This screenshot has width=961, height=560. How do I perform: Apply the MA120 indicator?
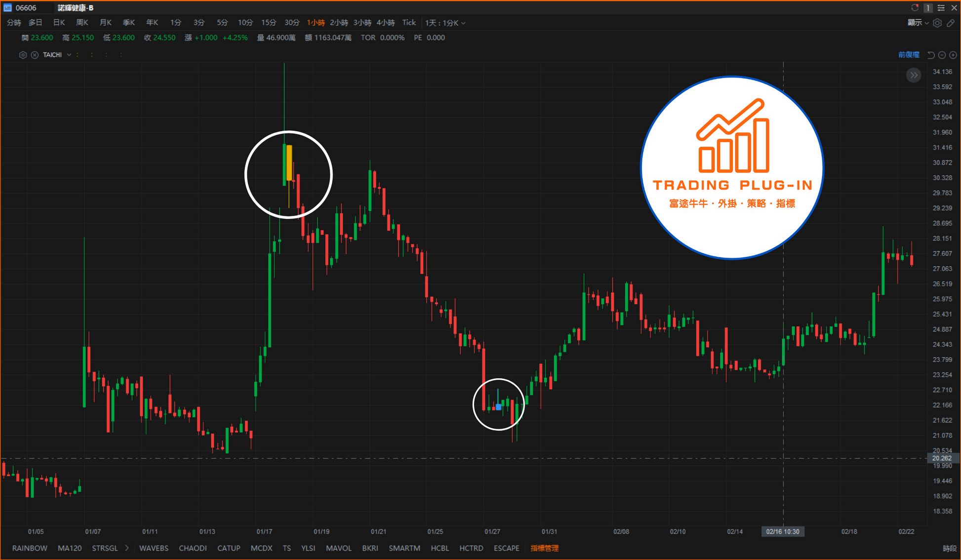pos(70,548)
